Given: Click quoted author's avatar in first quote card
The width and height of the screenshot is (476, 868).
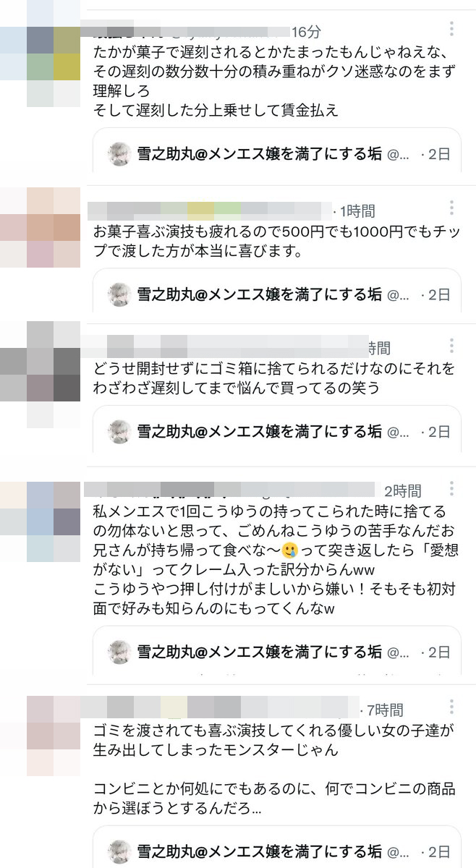Looking at the screenshot, I should [119, 154].
